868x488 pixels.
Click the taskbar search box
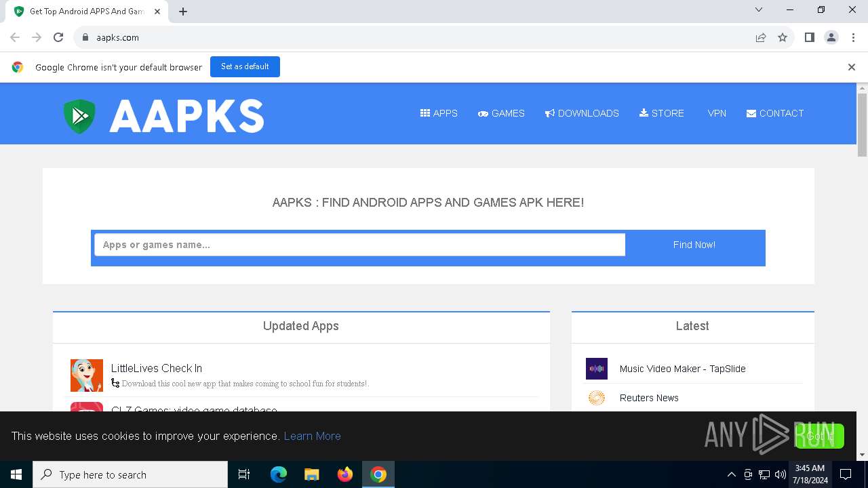[x=130, y=474]
